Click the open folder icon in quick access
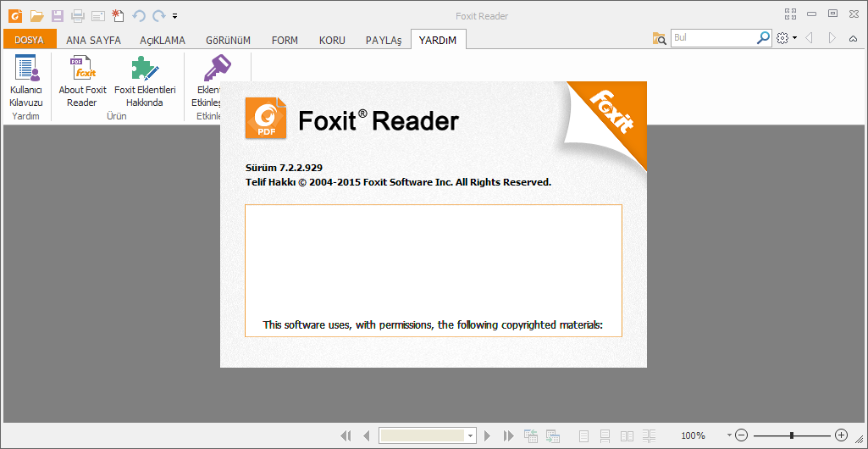 point(36,15)
